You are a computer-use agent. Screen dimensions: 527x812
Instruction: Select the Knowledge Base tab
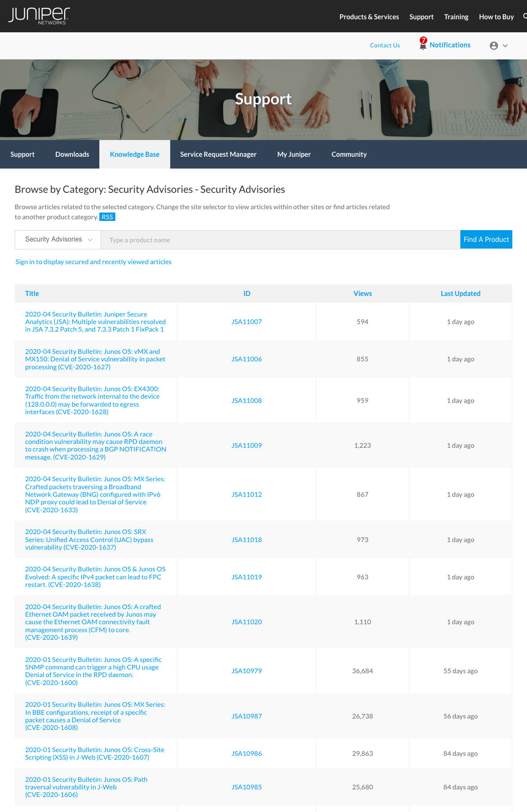pos(134,154)
